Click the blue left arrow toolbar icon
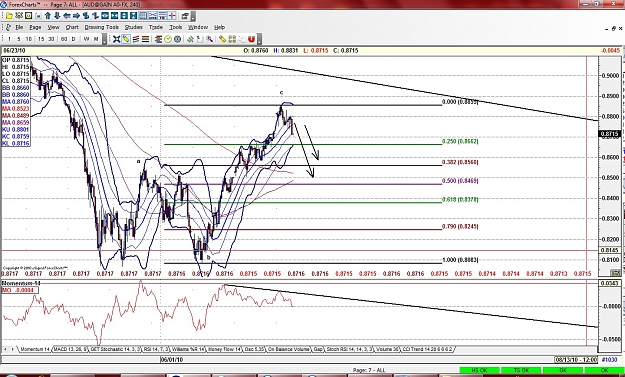The height and width of the screenshot is (377, 625). (67, 16)
